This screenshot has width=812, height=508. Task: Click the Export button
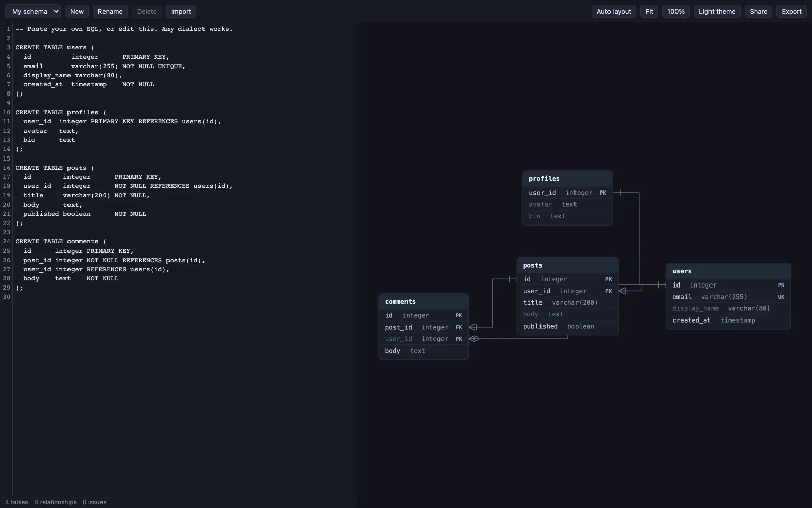792,11
